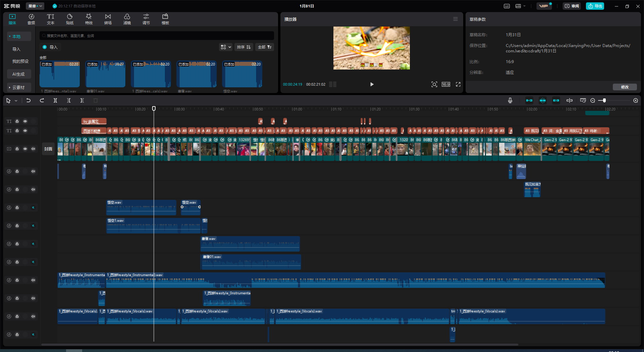The image size is (644, 352).
Task: Click the keyboard shortcuts icon in title bar
Action: coord(506,6)
